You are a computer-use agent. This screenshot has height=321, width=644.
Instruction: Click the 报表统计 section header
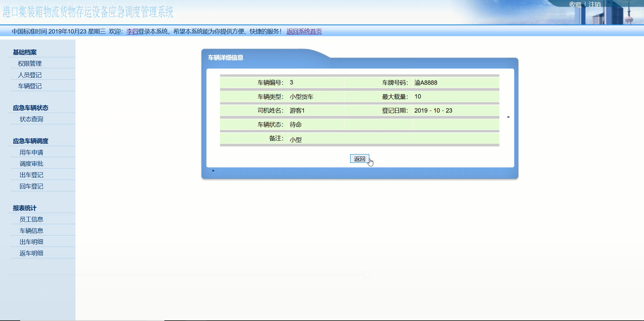tap(25, 208)
